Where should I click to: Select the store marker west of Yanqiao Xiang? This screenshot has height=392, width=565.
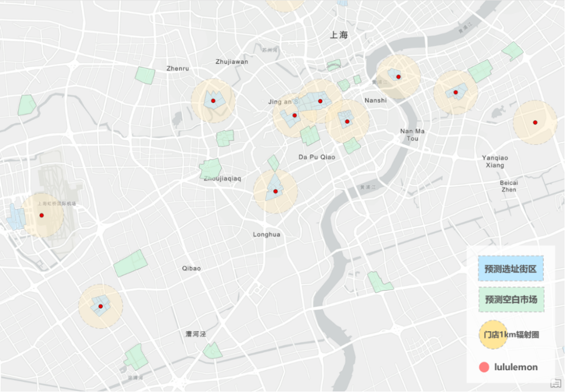pos(456,92)
